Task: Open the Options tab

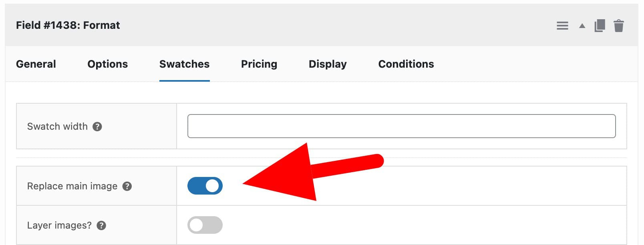Action: [107, 64]
